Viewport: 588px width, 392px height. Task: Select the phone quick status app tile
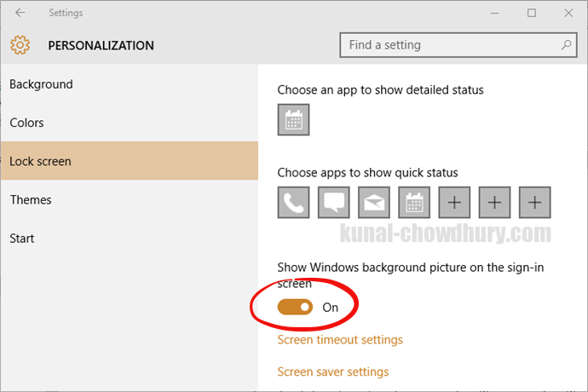click(x=293, y=203)
